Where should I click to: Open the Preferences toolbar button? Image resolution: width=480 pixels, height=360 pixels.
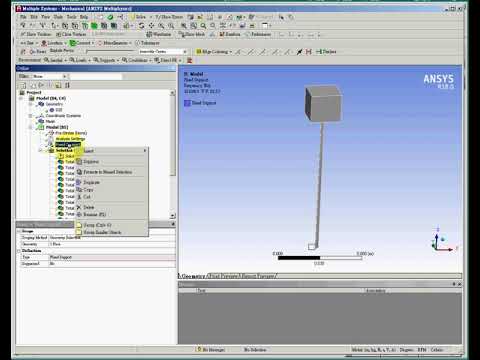coord(258,34)
